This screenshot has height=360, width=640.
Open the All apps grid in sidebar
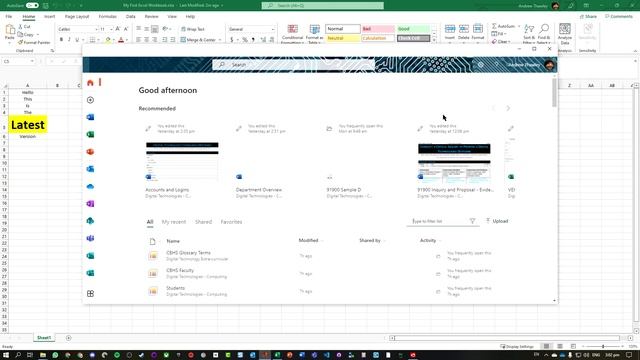tap(90, 293)
